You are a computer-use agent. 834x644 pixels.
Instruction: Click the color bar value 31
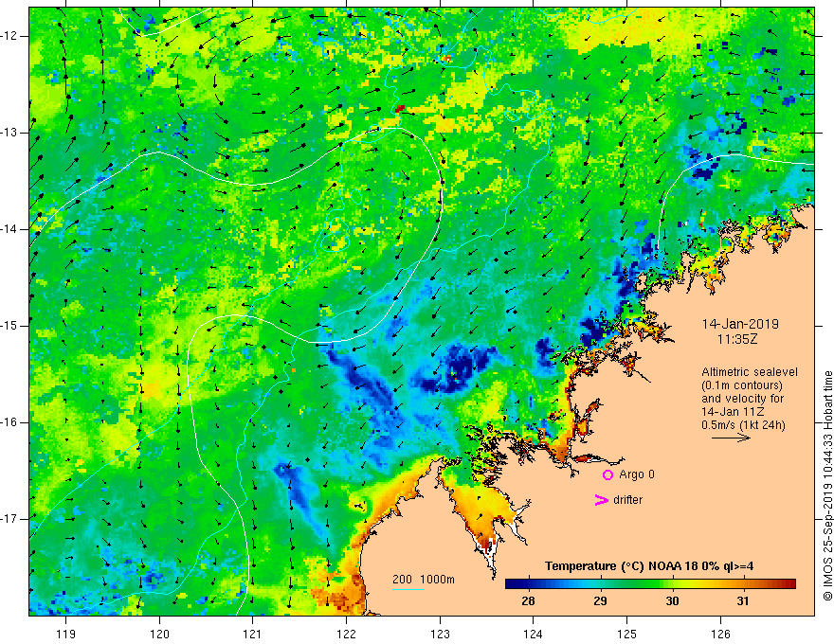[x=742, y=601]
